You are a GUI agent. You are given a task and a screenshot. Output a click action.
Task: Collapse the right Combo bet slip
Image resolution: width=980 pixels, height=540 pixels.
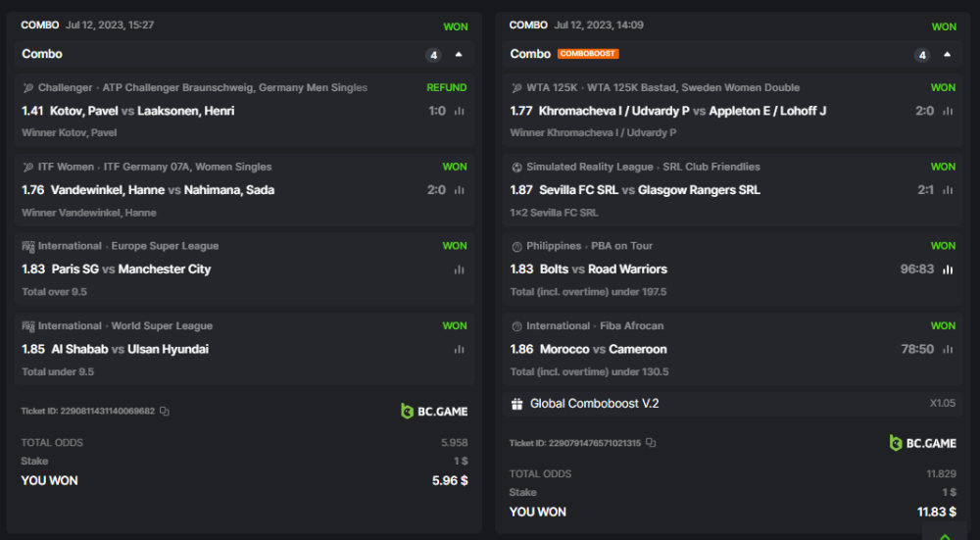(947, 55)
